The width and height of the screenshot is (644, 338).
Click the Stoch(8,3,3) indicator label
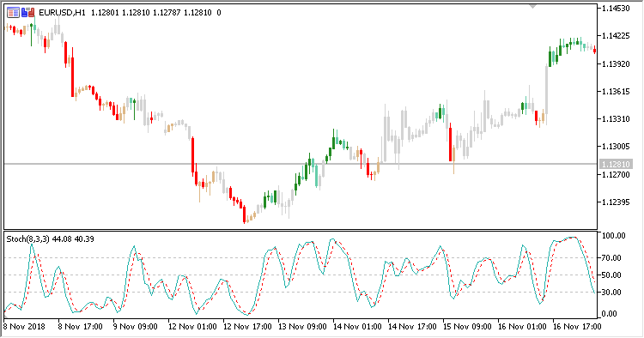[x=28, y=239]
